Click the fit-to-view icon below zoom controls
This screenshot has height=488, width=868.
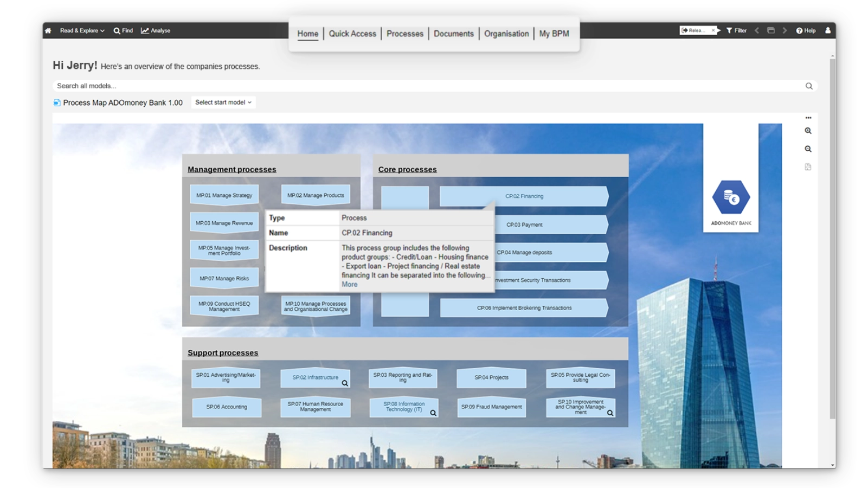click(x=808, y=166)
